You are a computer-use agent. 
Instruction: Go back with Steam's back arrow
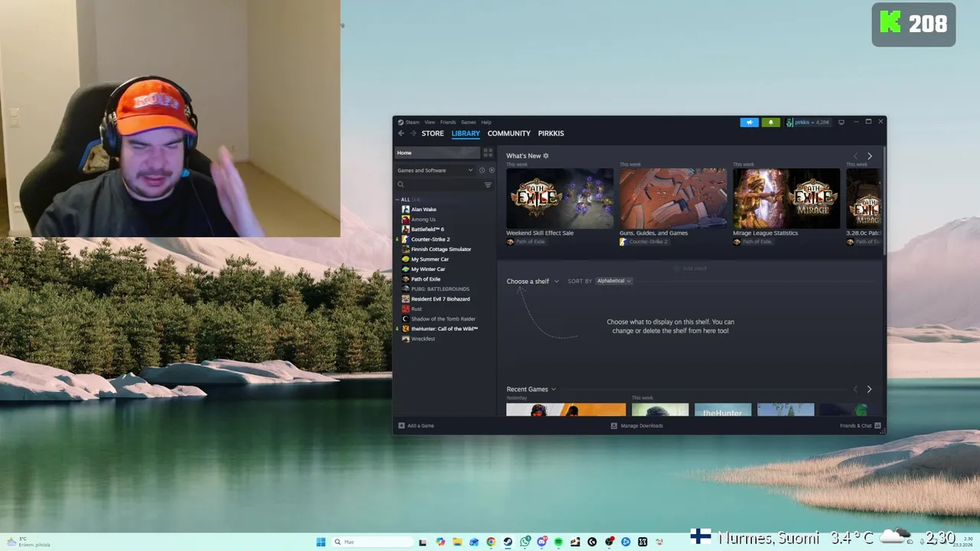[x=400, y=133]
